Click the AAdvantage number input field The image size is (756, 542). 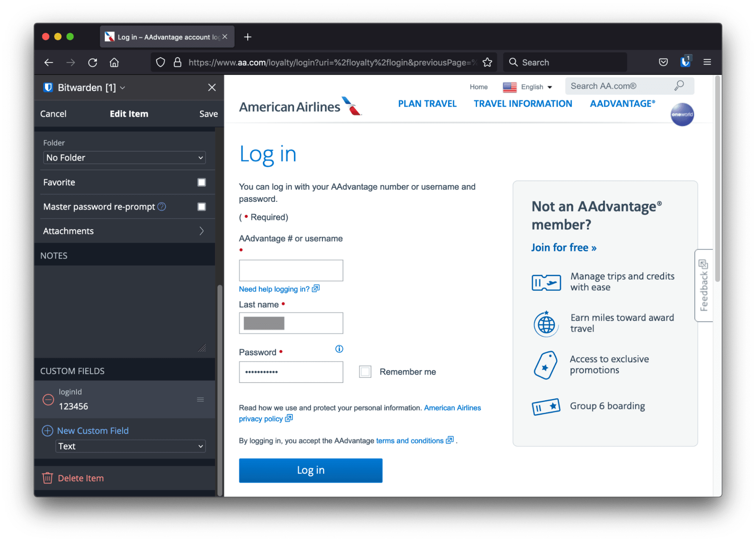290,270
